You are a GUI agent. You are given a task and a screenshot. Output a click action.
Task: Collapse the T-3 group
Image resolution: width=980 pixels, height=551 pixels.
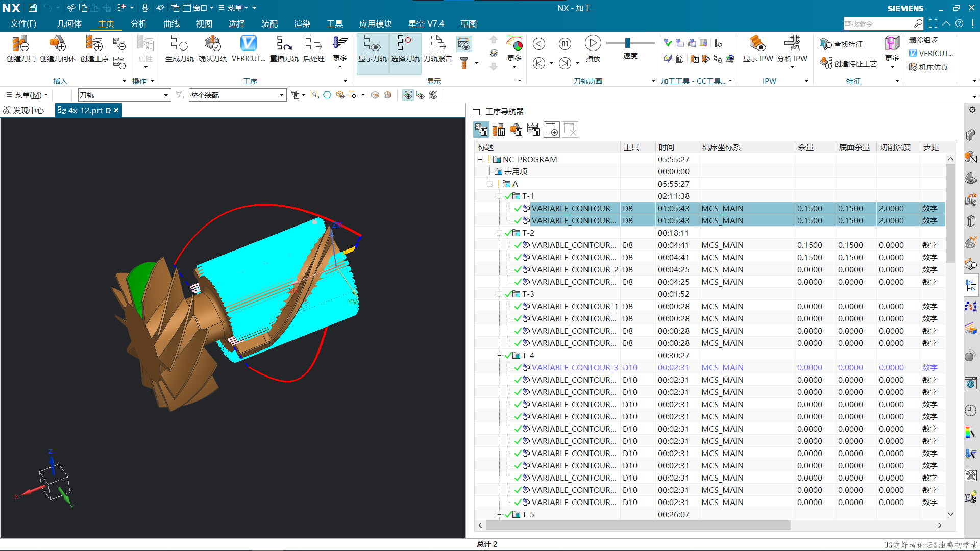pyautogui.click(x=500, y=294)
